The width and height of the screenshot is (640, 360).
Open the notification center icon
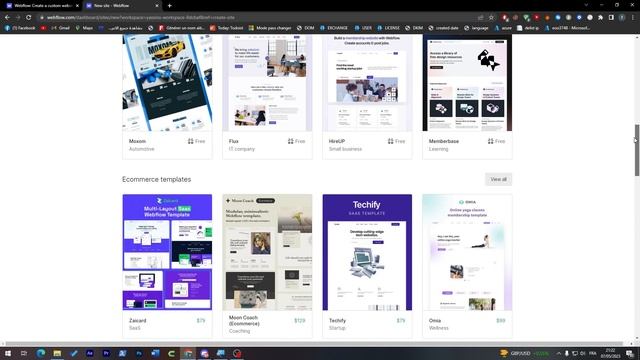[x=631, y=353]
